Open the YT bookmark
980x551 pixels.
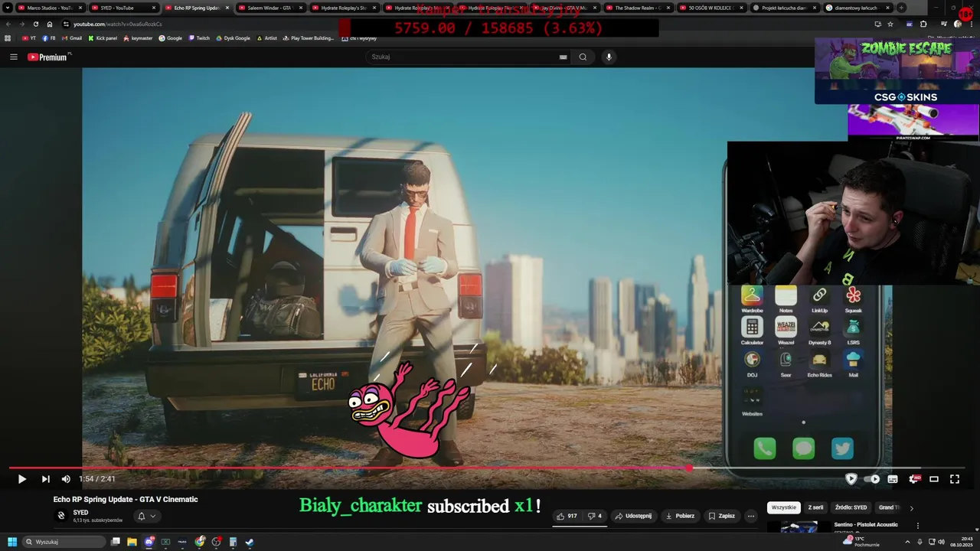click(29, 37)
